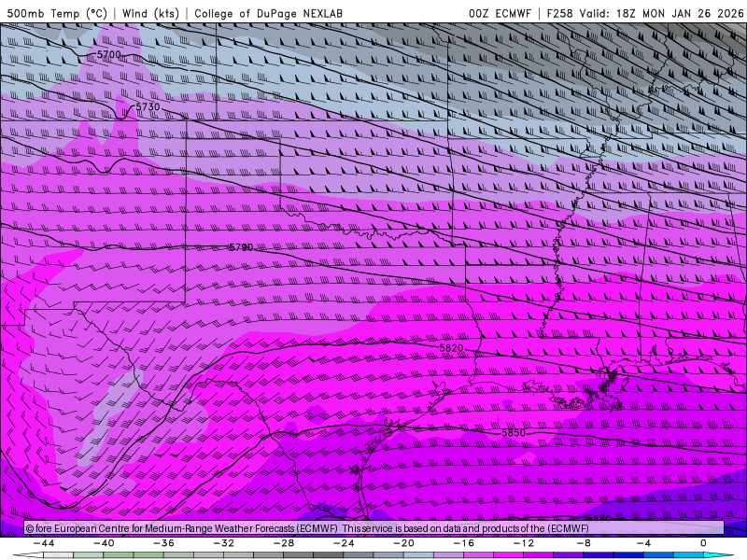Click the -24 color scale label
Viewport: 747px width, 560px height.
click(x=344, y=543)
